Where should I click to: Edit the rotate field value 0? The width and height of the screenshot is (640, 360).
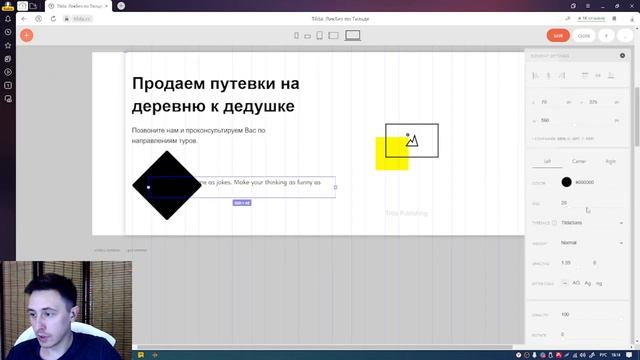coord(562,334)
